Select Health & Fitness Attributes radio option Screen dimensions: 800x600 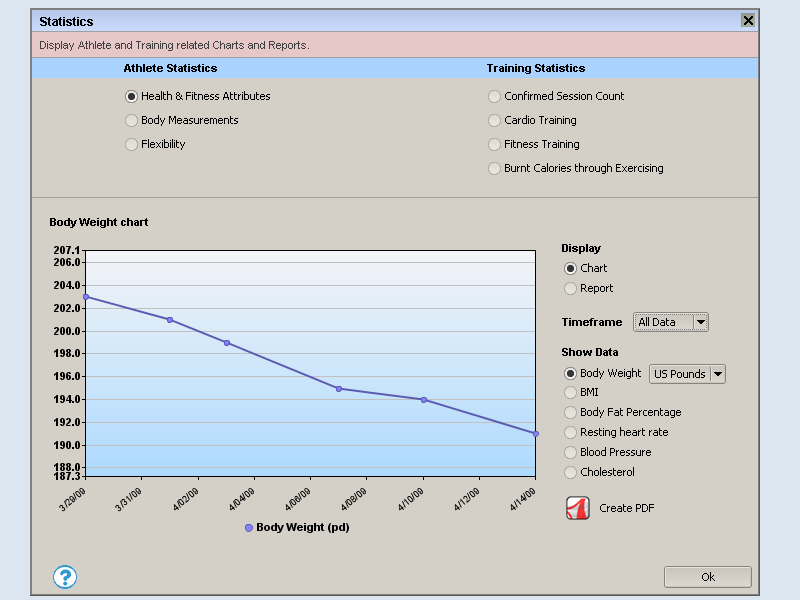pos(132,97)
